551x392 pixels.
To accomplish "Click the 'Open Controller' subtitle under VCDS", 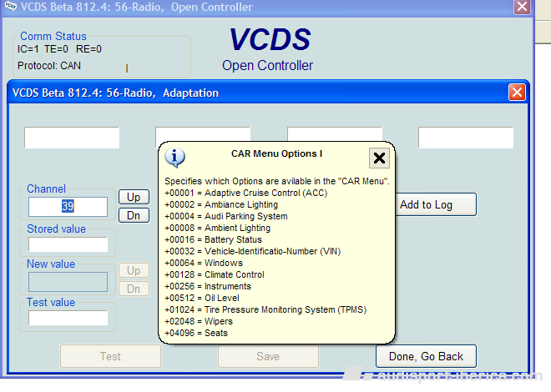I will pyautogui.click(x=267, y=65).
